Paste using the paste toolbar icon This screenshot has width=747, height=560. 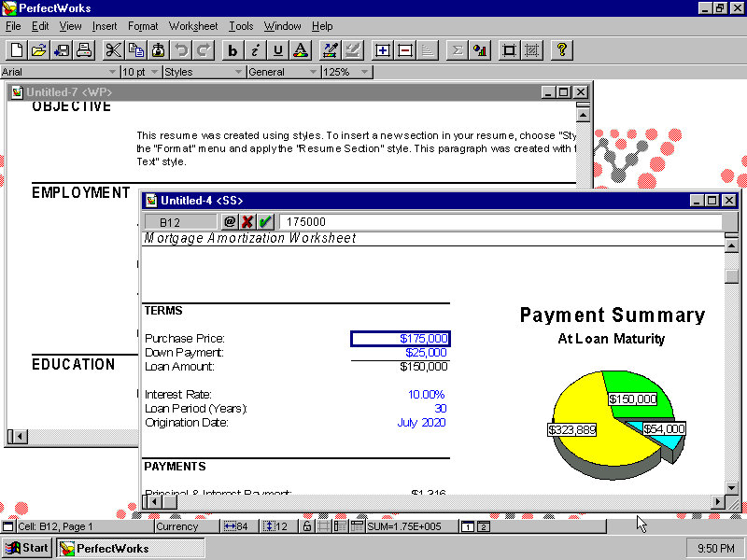pos(158,50)
